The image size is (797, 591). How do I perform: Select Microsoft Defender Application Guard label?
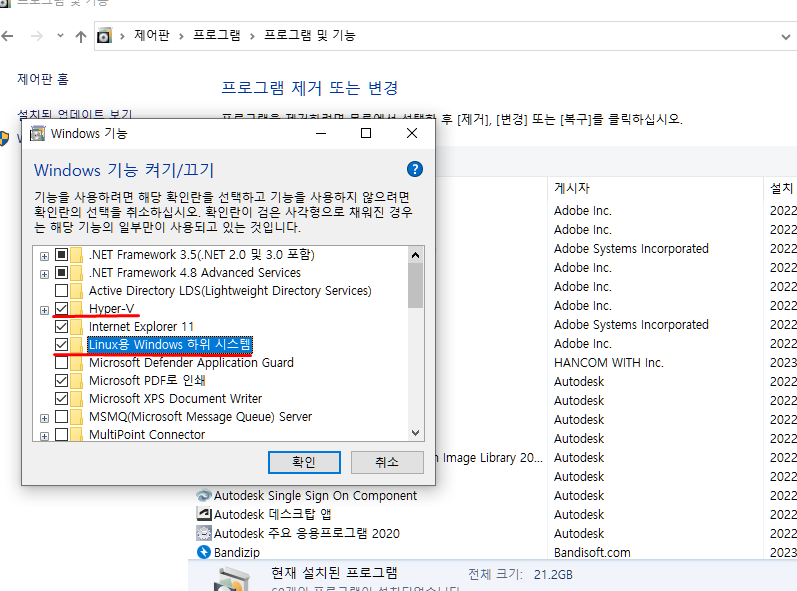[191, 362]
